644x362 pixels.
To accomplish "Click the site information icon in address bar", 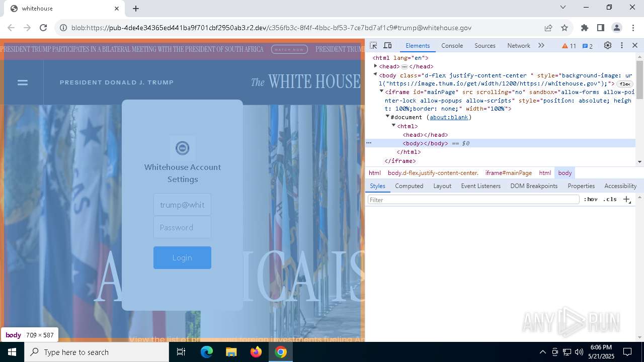I will tap(63, 28).
